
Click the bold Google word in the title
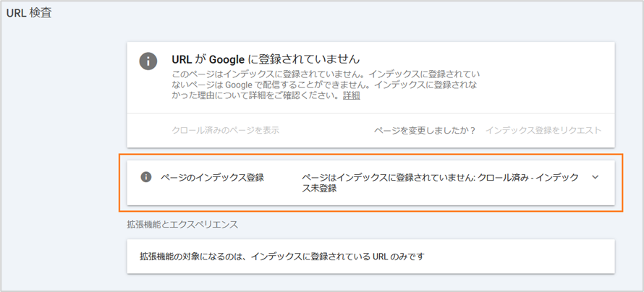pos(227,59)
